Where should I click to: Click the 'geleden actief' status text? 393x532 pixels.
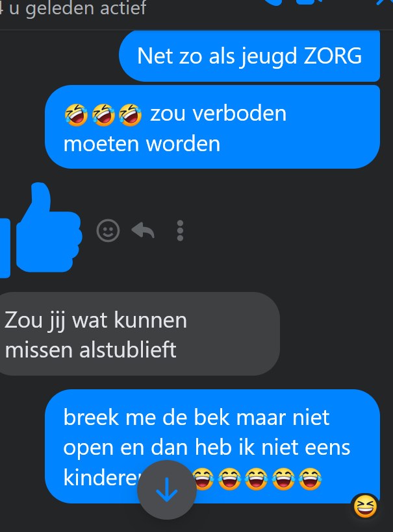pos(86,8)
